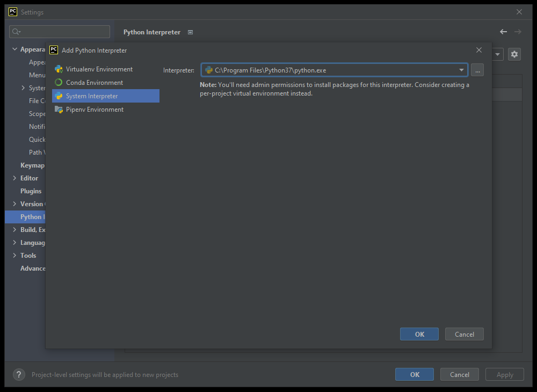Confirm with OK in the Add Interpreter dialog
Image resolution: width=537 pixels, height=392 pixels.
[419, 333]
